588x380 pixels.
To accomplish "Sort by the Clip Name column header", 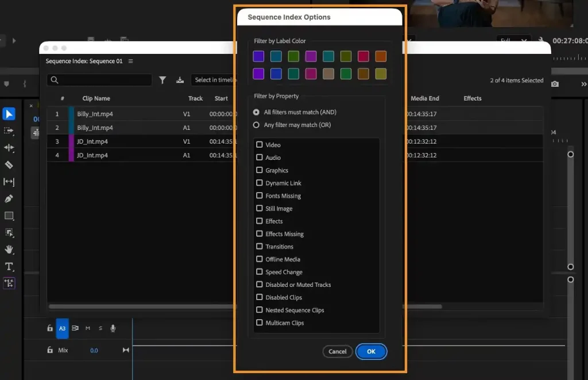I will point(96,98).
